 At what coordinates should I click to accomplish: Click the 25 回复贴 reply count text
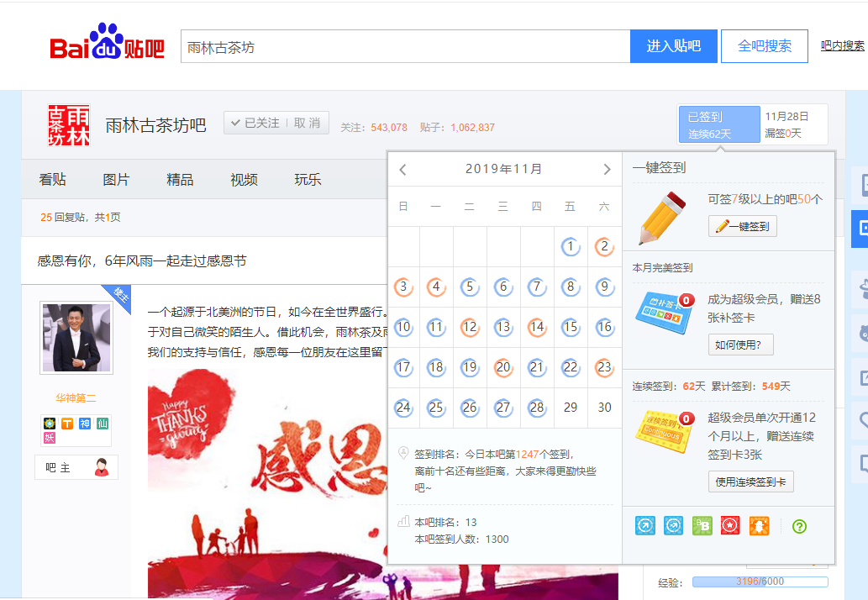coord(62,218)
